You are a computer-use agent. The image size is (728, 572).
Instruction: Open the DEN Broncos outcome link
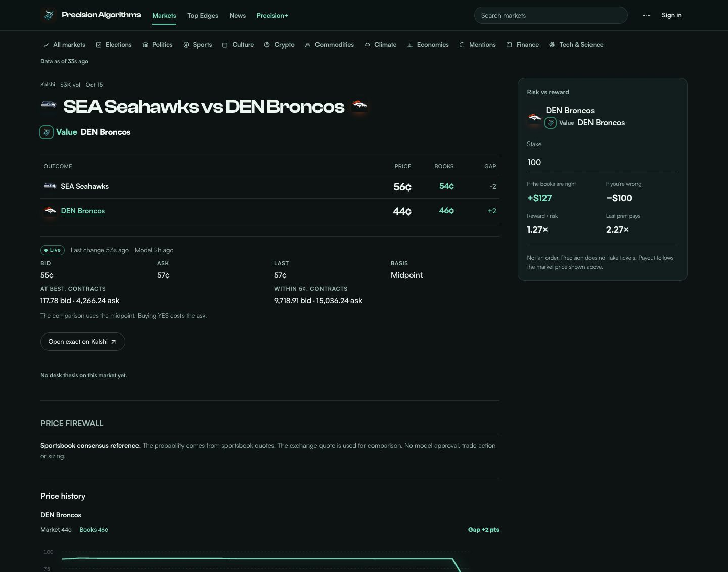tap(83, 211)
